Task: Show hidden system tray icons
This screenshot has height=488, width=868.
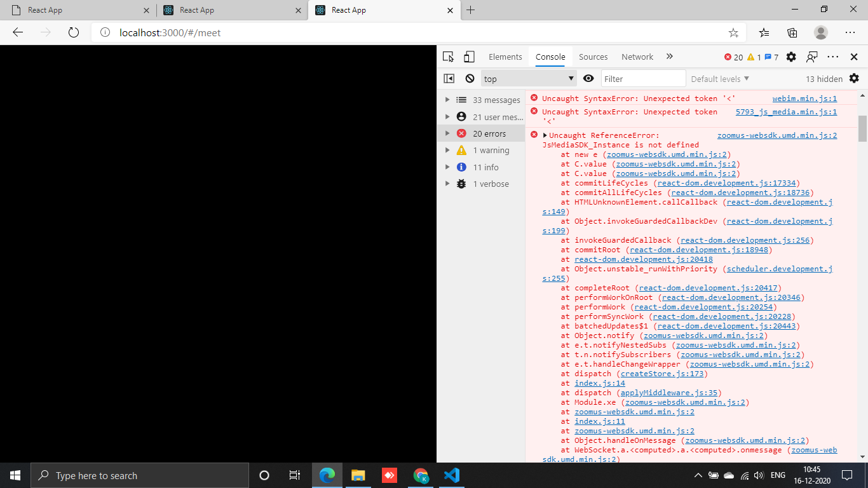Action: point(698,475)
